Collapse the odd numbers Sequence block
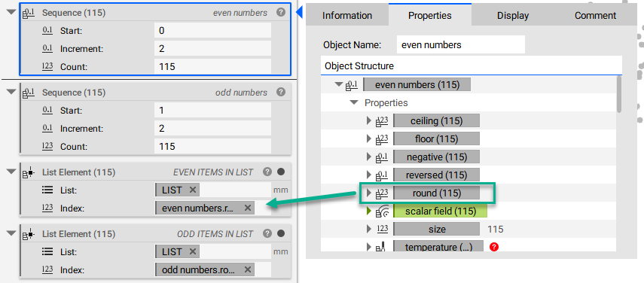 (x=11, y=93)
